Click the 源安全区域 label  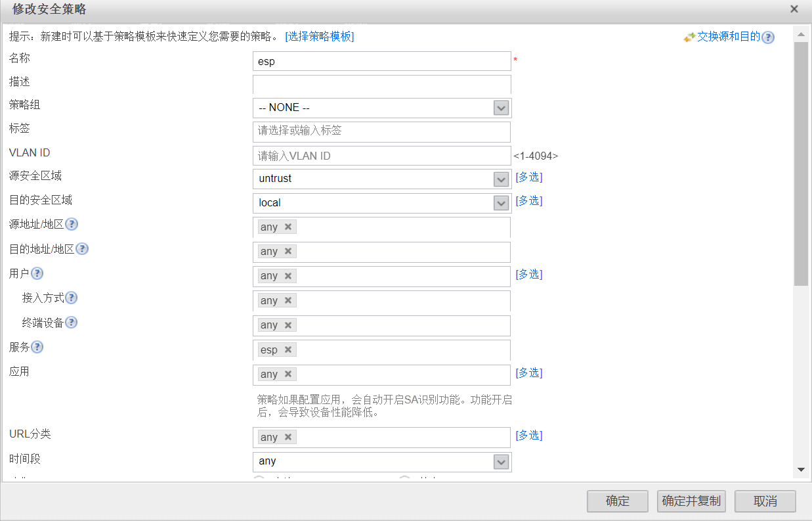[x=35, y=176]
